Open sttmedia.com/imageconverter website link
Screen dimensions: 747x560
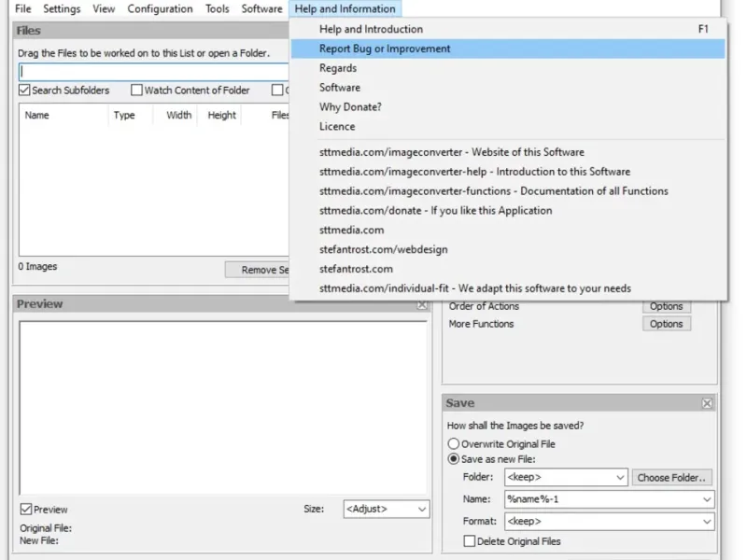(x=508, y=152)
